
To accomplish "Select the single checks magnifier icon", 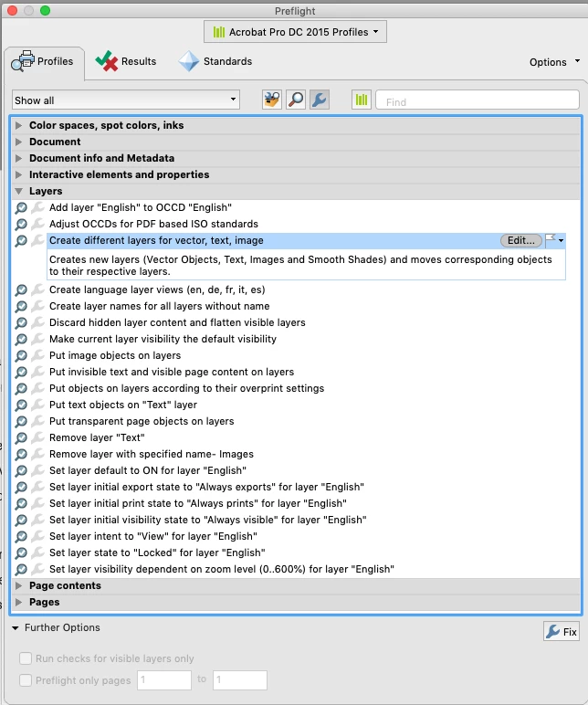I will click(x=295, y=100).
